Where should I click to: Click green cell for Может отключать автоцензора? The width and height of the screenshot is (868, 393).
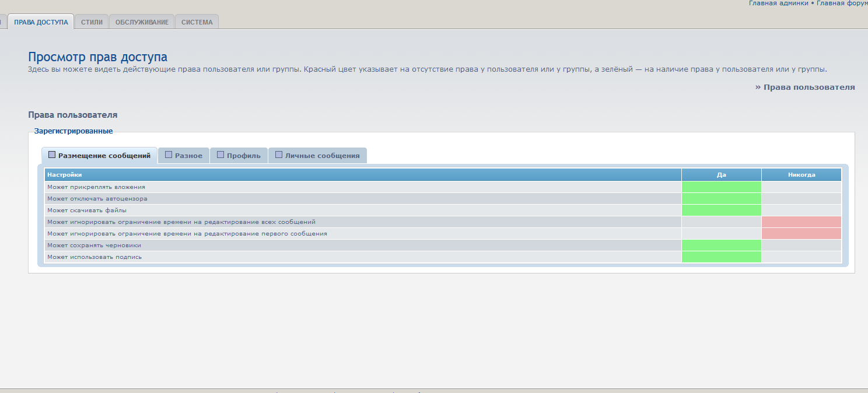pyautogui.click(x=721, y=199)
